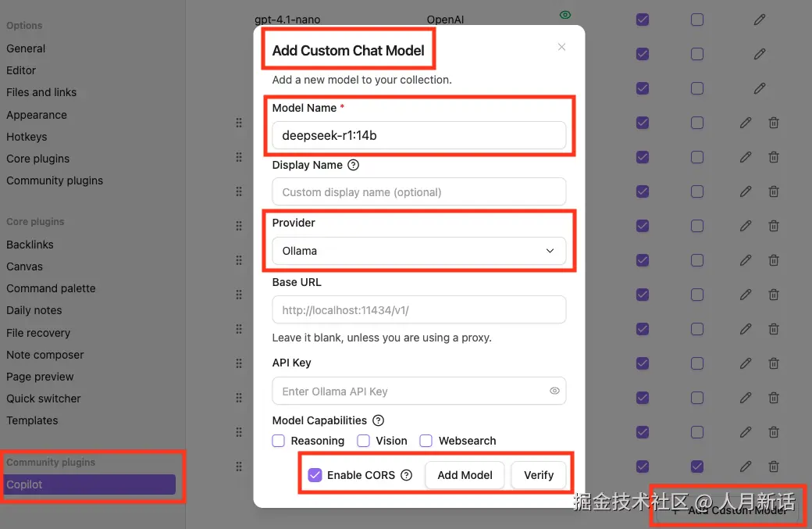
Task: Edit the gpt-4.1-nano model with pencil icon
Action: click(759, 20)
